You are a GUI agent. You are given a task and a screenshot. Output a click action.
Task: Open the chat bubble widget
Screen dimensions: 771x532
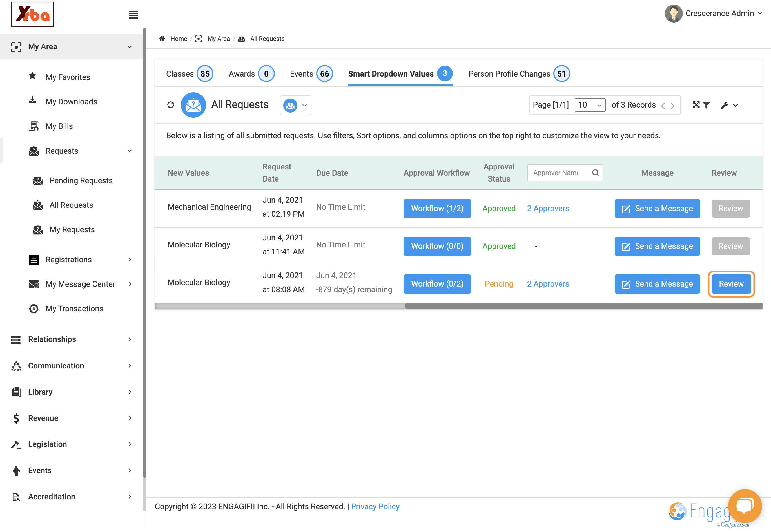[x=745, y=506]
